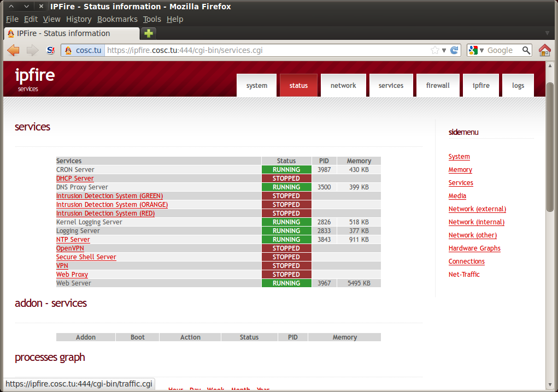The width and height of the screenshot is (558, 392).
Task: Open a new tab with the plus icon
Action: tap(148, 33)
